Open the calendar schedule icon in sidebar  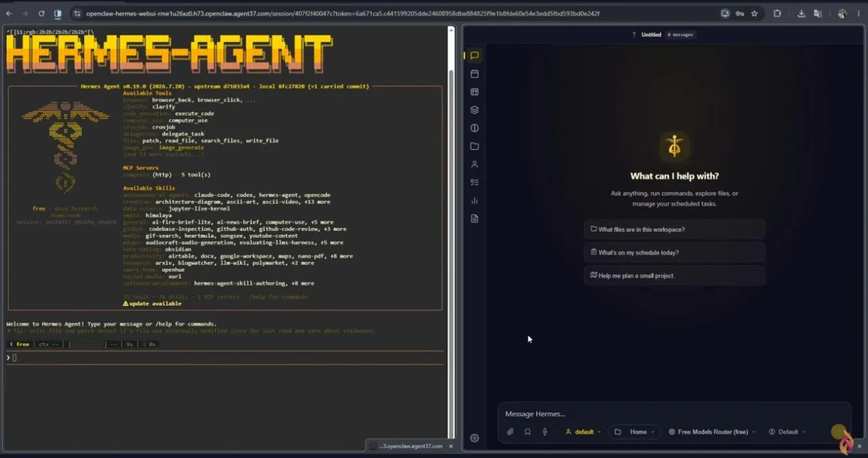(x=475, y=74)
